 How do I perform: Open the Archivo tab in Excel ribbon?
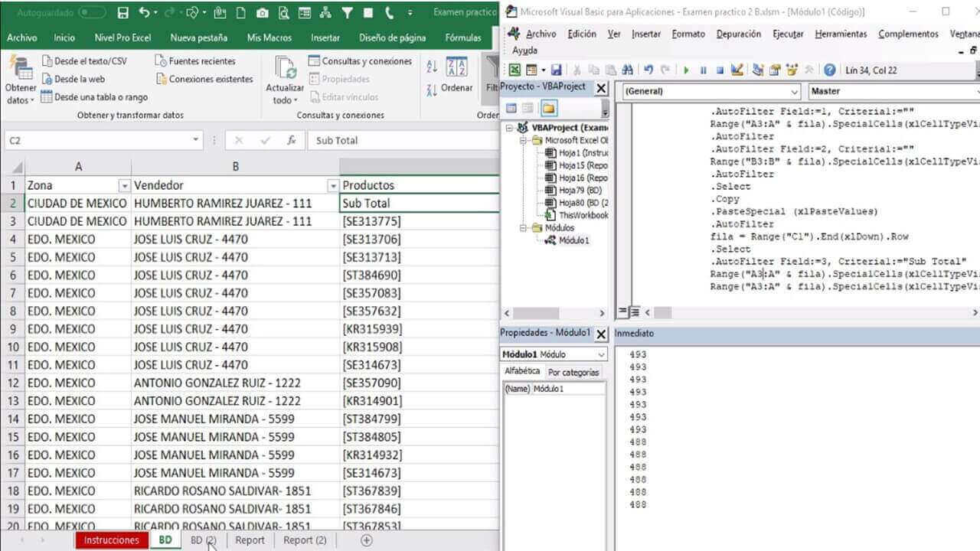click(x=22, y=37)
